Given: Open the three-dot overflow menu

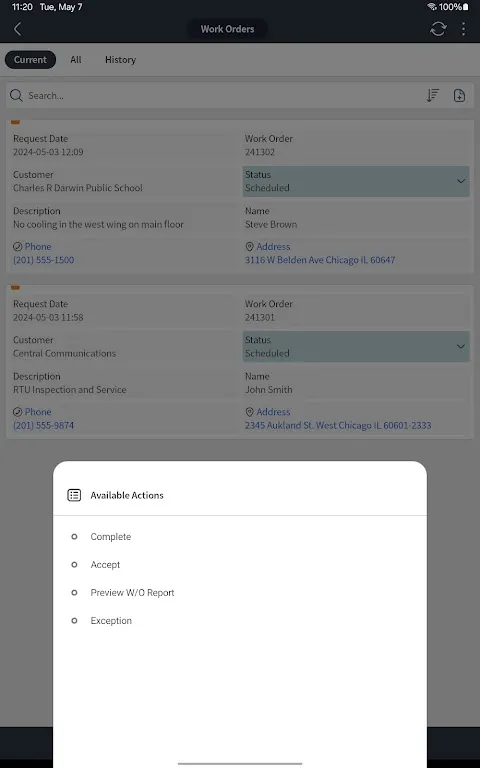Looking at the screenshot, I should [x=463, y=29].
